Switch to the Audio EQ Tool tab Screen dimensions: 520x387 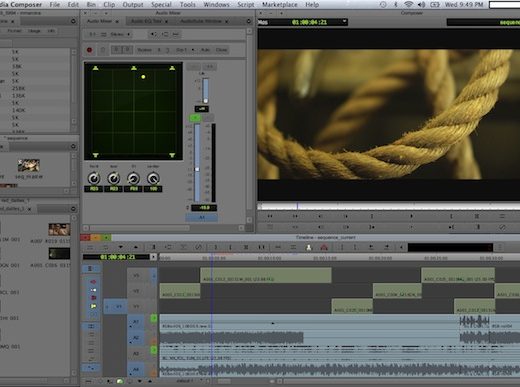[146, 21]
